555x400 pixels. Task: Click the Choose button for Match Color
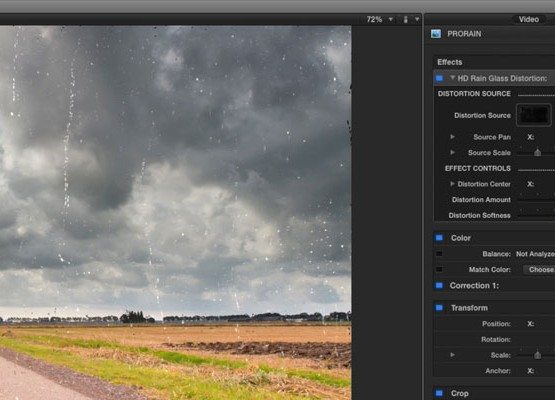tap(539, 269)
